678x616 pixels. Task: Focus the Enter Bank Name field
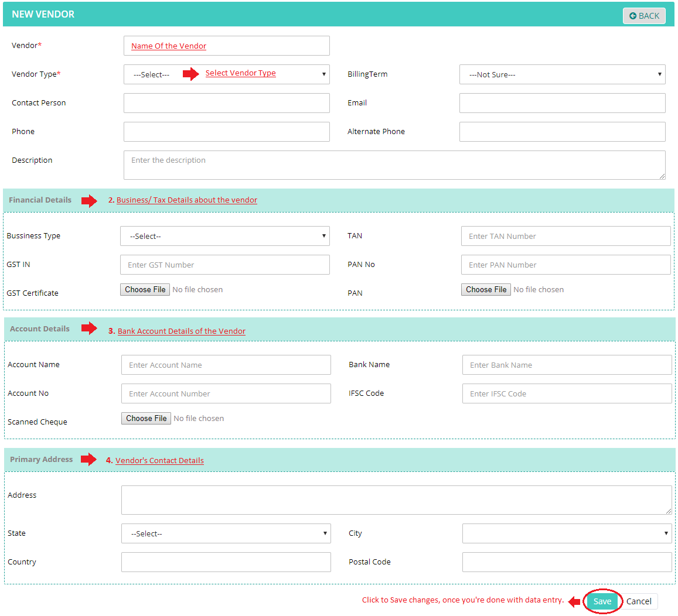coord(567,365)
